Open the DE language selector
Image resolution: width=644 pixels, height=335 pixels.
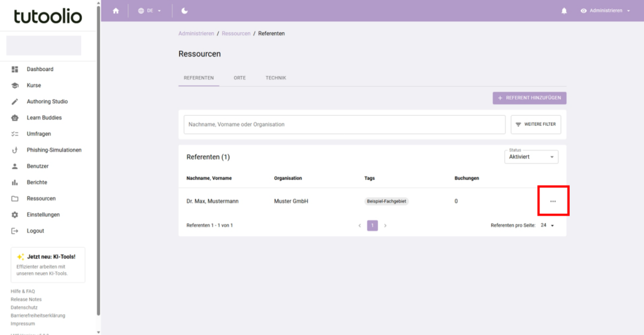click(x=150, y=11)
